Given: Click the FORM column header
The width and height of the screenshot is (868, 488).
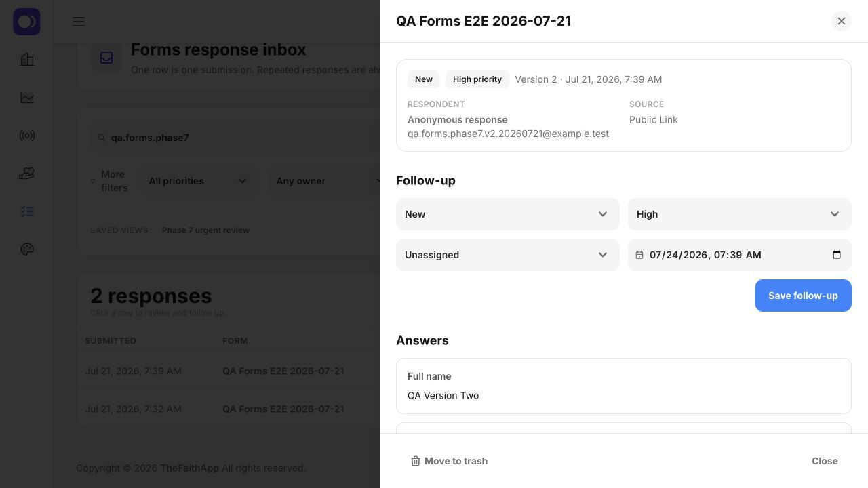Looking at the screenshot, I should coord(235,341).
